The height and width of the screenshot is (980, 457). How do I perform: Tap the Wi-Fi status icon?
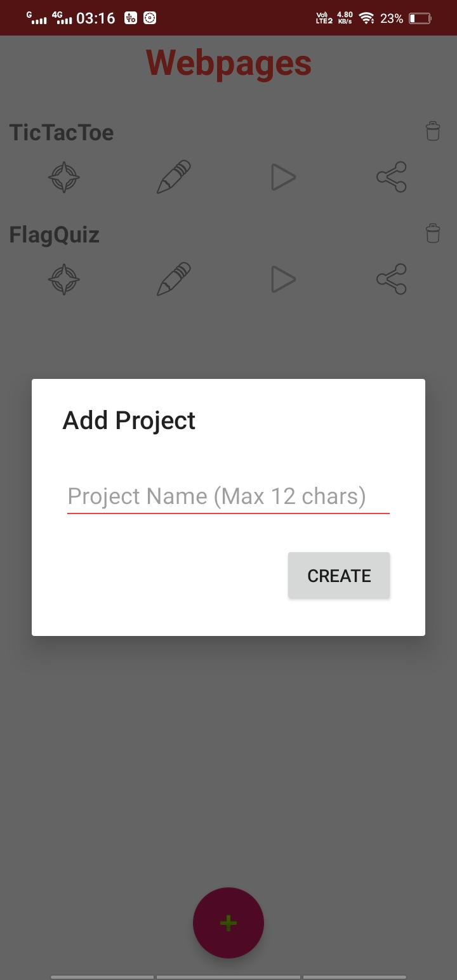click(x=366, y=18)
